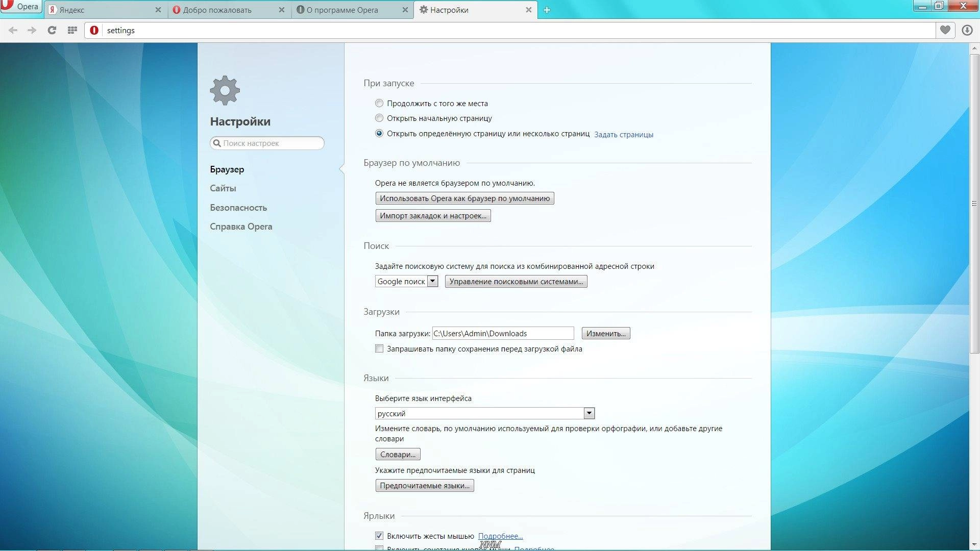Select Открыть определённую страницу или несколько страниц
This screenshot has height=551, width=980.
(x=379, y=134)
